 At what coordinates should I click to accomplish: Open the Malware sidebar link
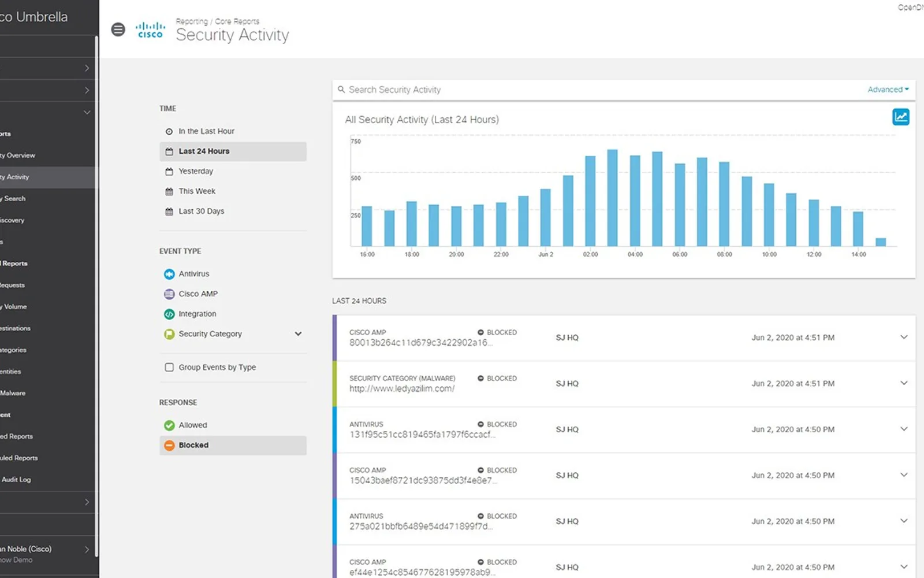[x=13, y=393]
